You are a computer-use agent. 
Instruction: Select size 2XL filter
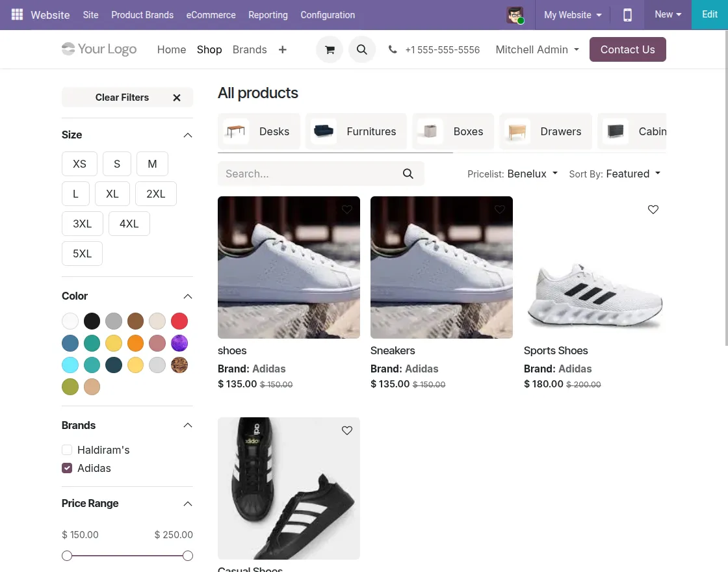156,194
